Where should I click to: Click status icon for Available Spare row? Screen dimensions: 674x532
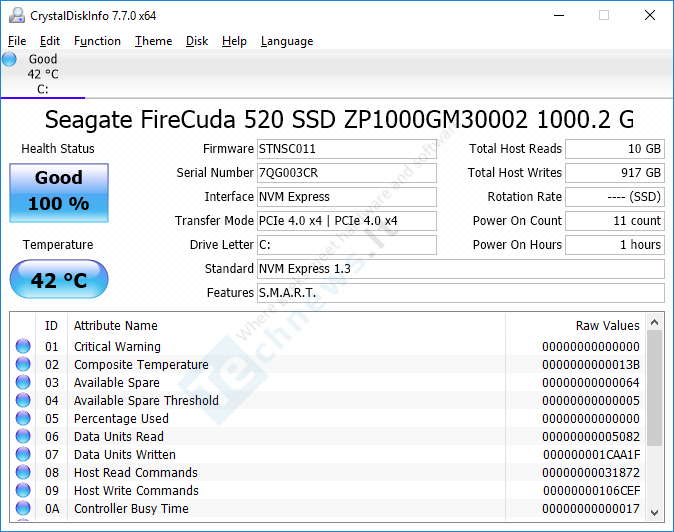23,382
